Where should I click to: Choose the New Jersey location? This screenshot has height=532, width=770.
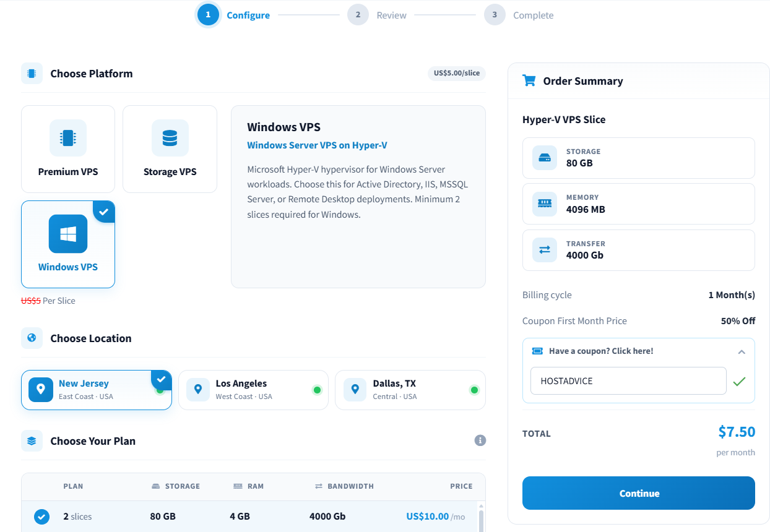click(97, 390)
